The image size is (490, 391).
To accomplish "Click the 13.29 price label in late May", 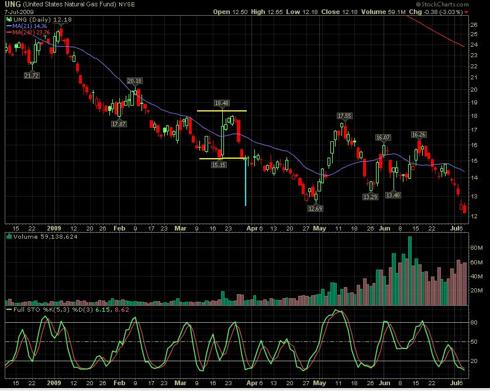I will (370, 197).
